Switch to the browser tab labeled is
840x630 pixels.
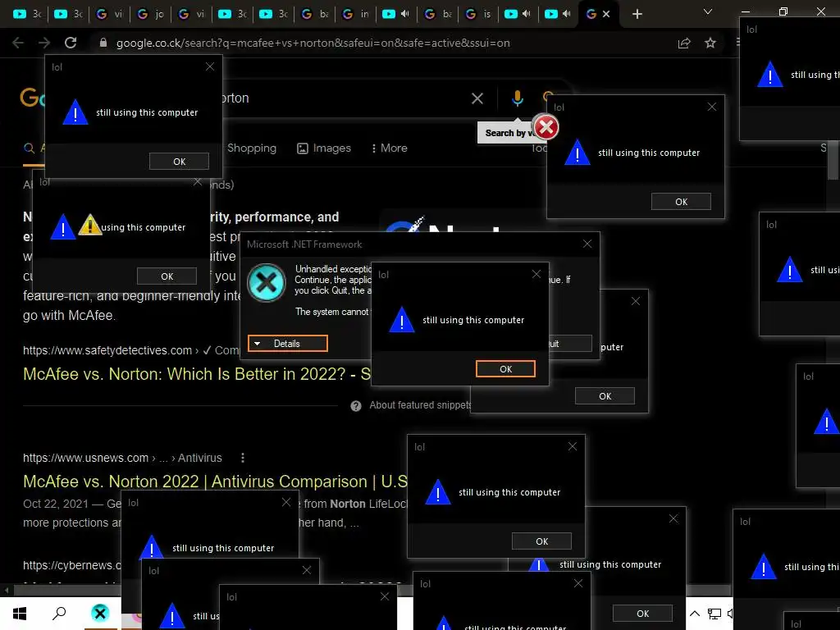pyautogui.click(x=479, y=14)
